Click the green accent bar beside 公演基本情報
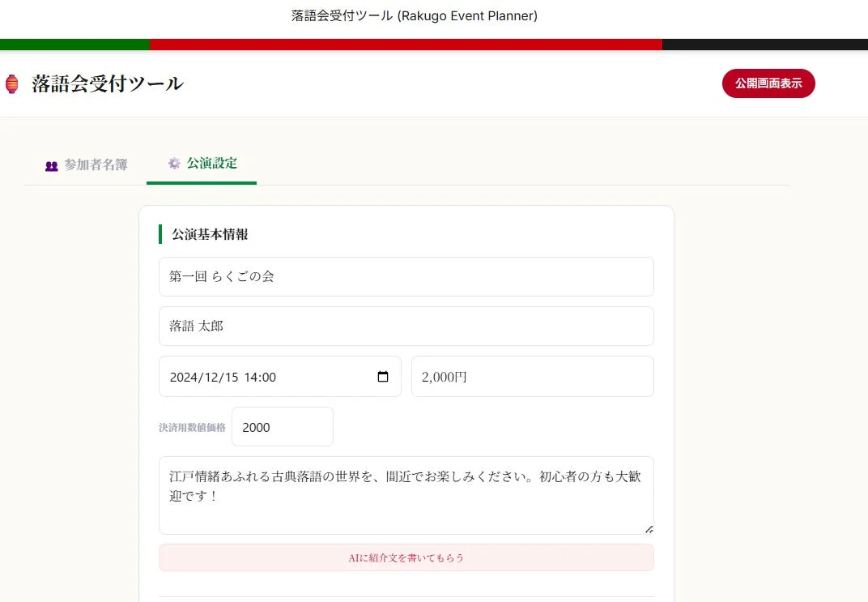The width and height of the screenshot is (868, 602). click(x=160, y=234)
